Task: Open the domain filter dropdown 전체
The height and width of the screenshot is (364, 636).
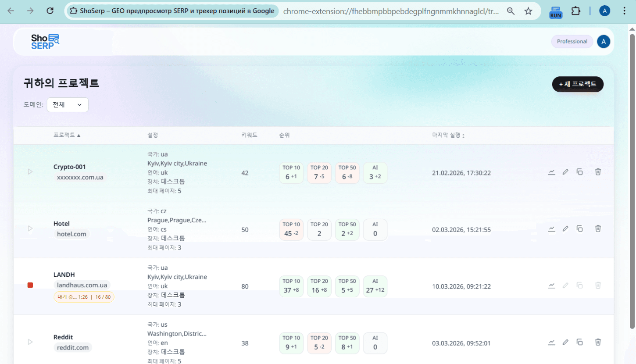Action: [x=68, y=105]
